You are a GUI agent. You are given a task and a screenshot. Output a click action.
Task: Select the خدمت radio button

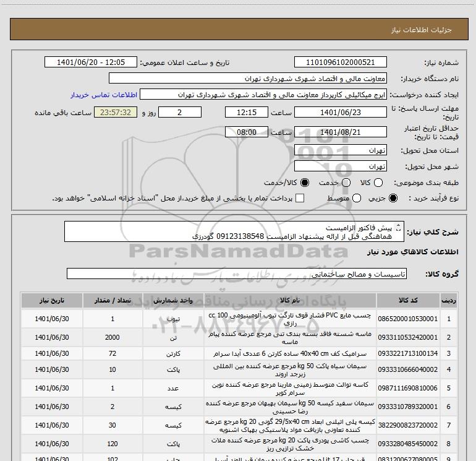coord(346,183)
